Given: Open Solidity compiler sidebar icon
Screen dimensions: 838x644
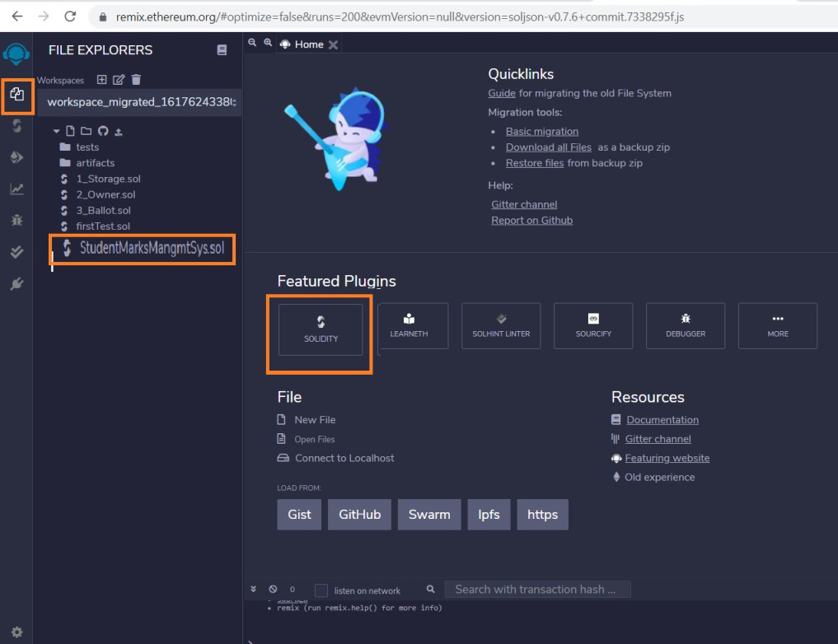Looking at the screenshot, I should click(x=17, y=126).
